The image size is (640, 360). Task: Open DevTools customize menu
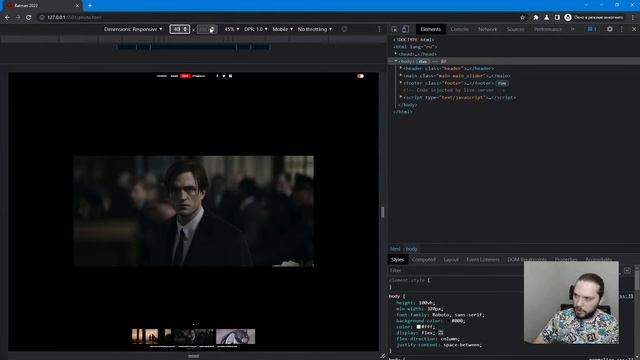(x=622, y=29)
